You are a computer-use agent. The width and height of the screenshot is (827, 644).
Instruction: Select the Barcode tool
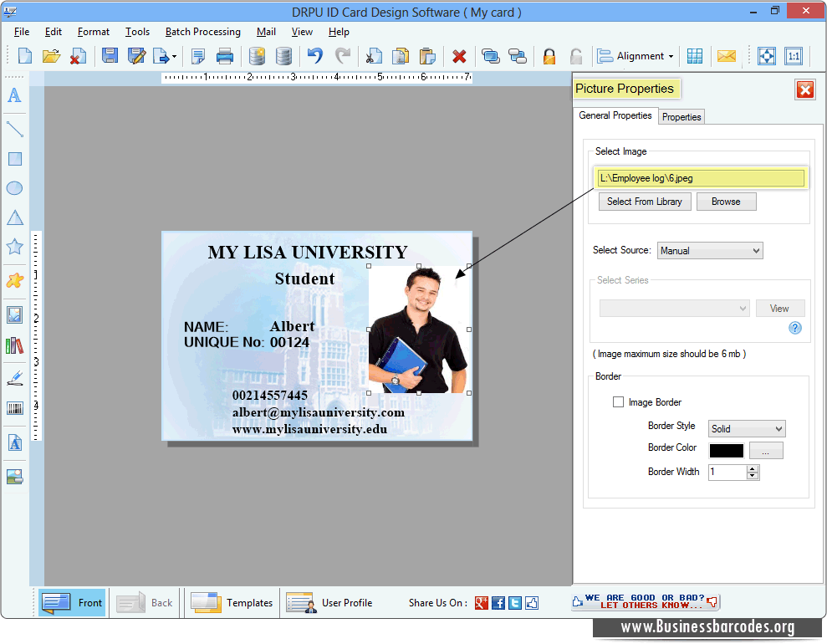[x=15, y=408]
